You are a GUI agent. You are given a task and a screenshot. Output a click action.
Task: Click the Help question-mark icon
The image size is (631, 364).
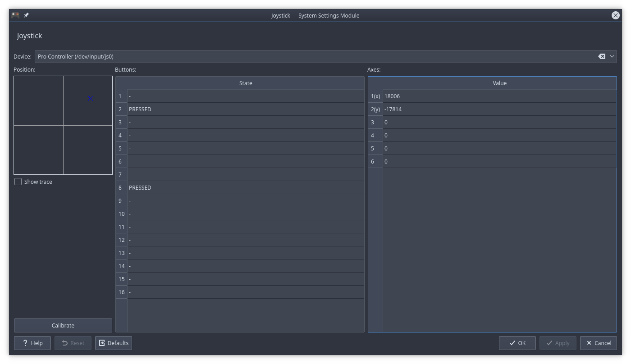click(x=26, y=343)
